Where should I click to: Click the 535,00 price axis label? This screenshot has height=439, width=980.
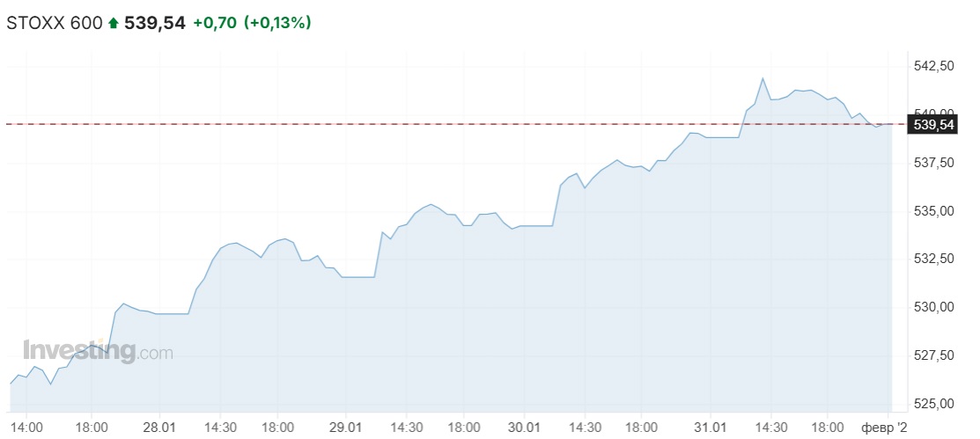pos(933,211)
